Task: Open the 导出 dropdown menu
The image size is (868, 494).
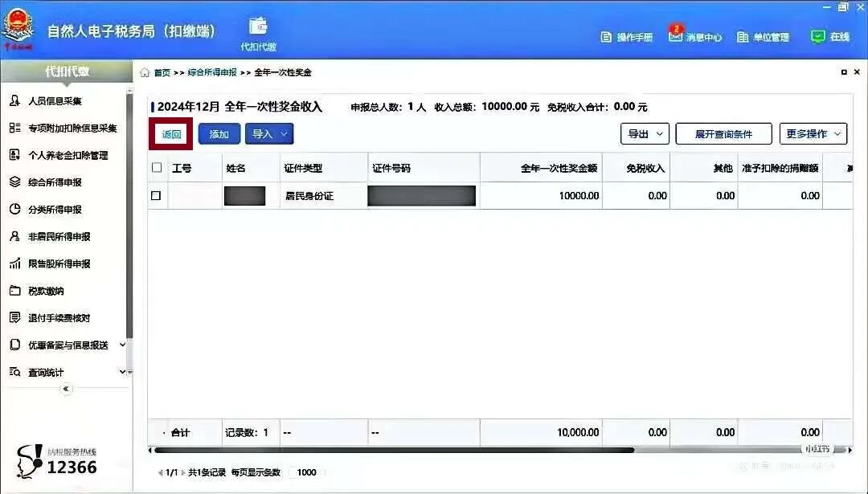Action: [645, 133]
